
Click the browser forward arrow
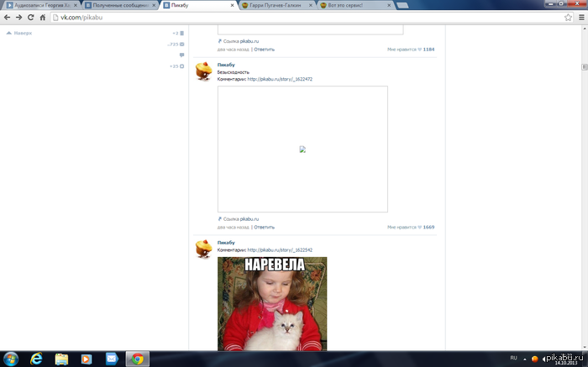[18, 17]
